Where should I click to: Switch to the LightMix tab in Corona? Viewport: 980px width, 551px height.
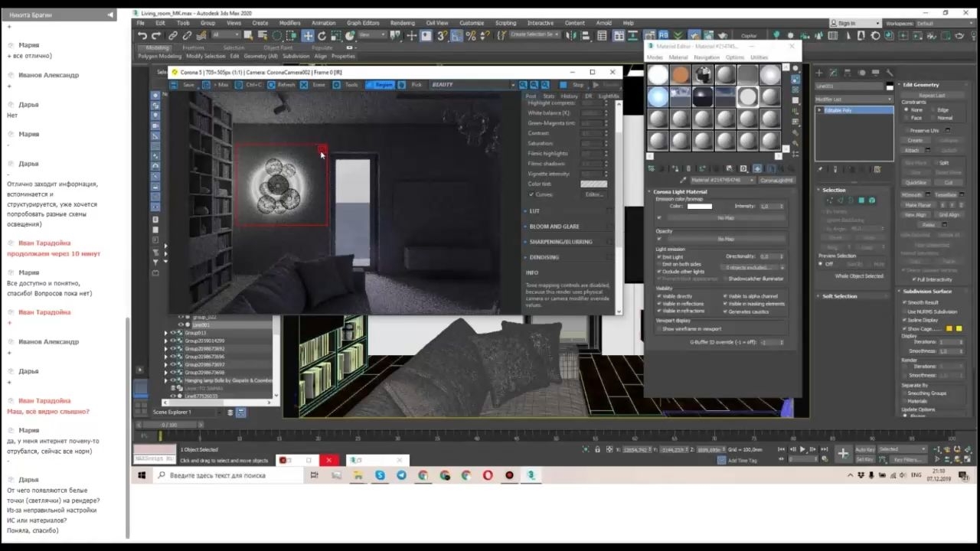[x=609, y=96]
